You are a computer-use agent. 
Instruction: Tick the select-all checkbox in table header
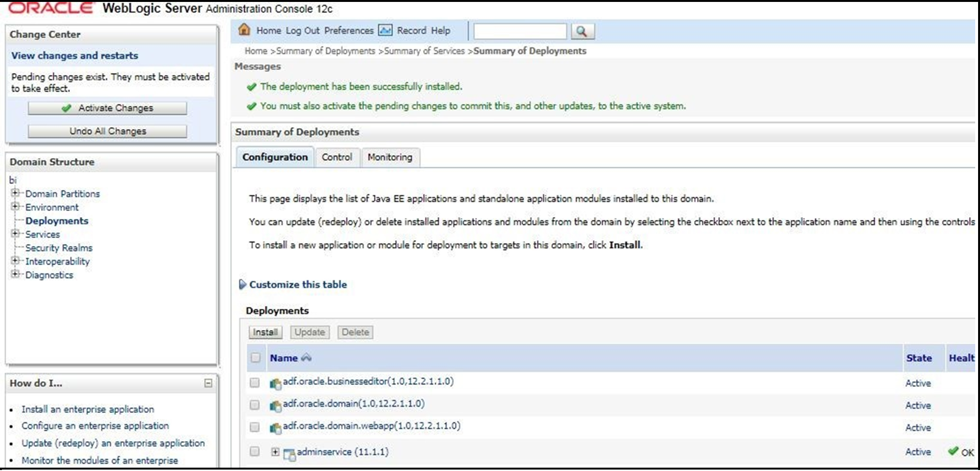(x=255, y=358)
